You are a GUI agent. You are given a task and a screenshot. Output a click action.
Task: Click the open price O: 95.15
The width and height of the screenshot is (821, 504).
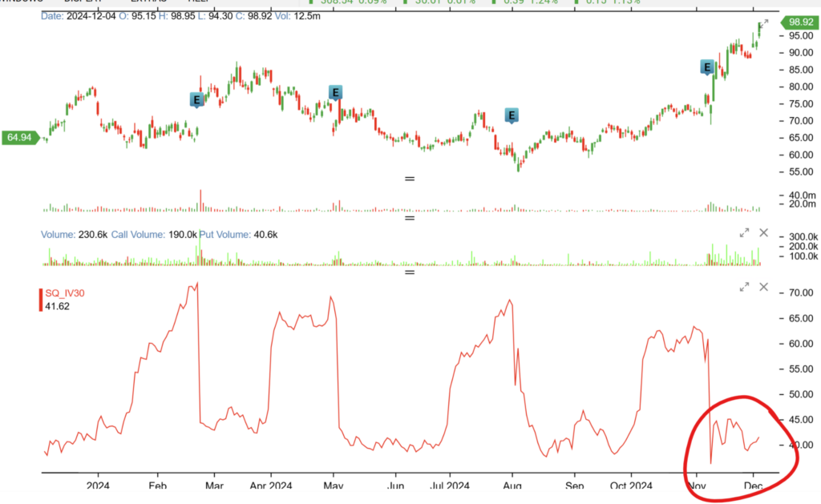coord(137,16)
